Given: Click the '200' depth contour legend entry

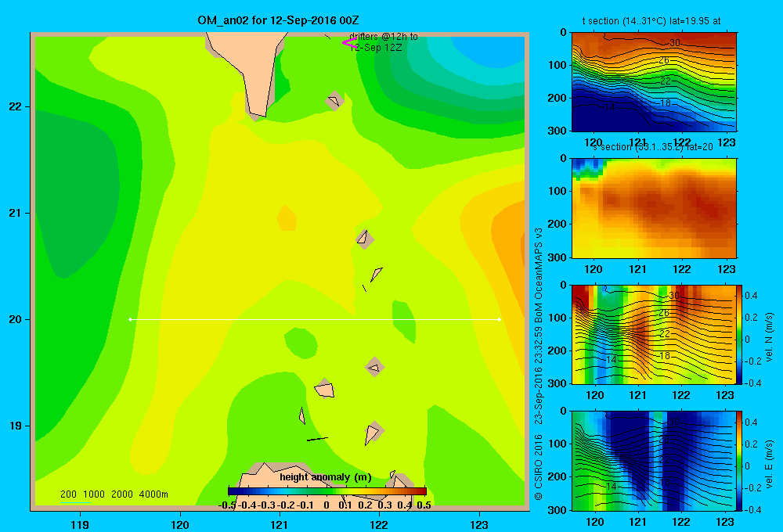Looking at the screenshot, I should [x=68, y=494].
